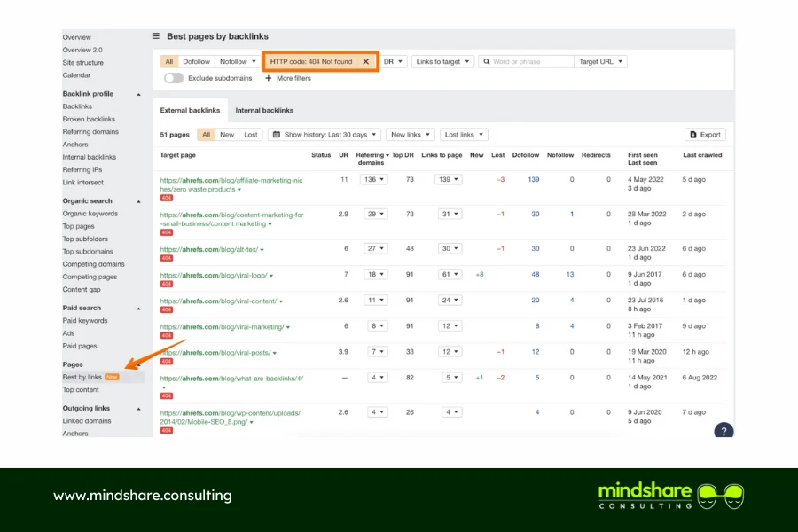This screenshot has width=798, height=532.
Task: Open Overview in the sidebar
Action: (x=77, y=37)
